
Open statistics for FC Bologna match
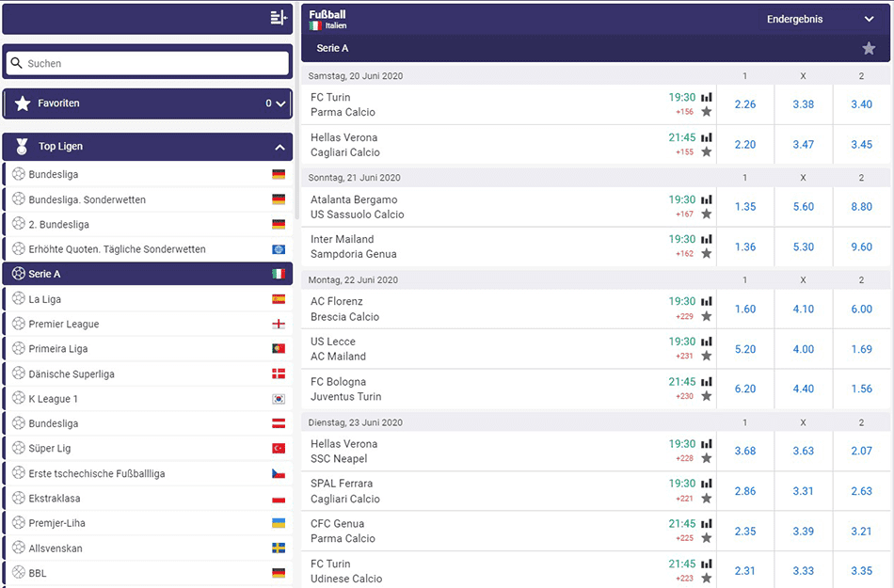pos(707,382)
